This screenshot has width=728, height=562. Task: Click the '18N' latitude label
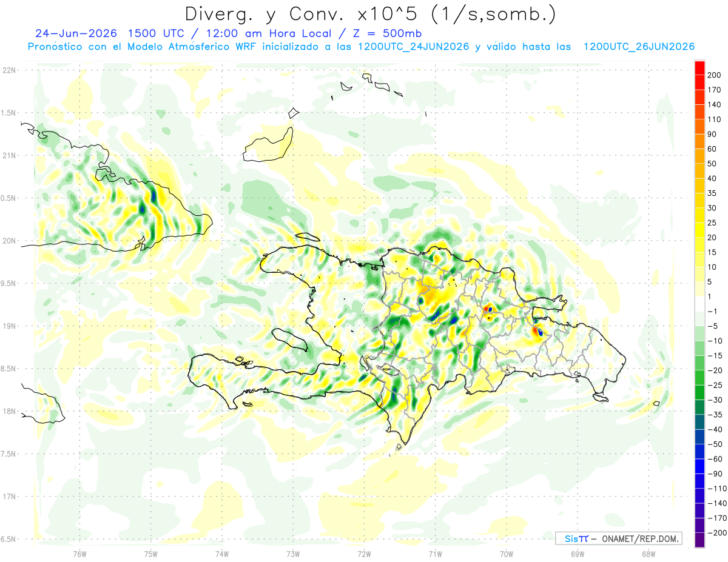[8, 411]
